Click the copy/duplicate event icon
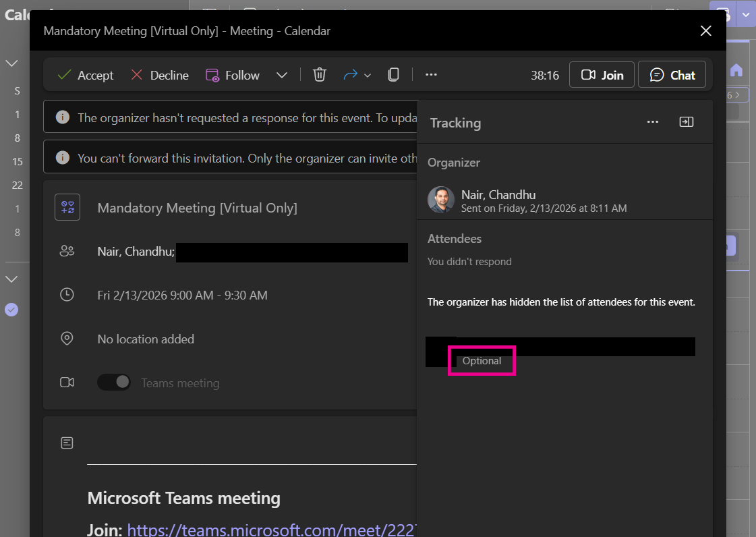756x537 pixels. click(394, 75)
